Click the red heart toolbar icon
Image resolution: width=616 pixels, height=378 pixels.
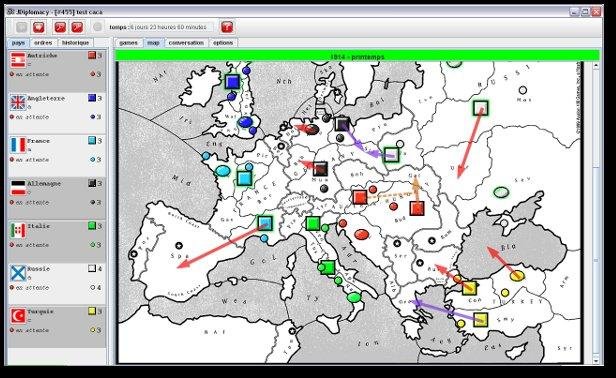(x=38, y=27)
